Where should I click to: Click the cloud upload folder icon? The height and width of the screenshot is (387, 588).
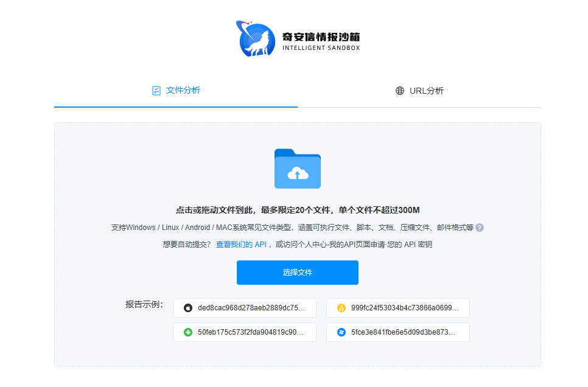click(298, 169)
